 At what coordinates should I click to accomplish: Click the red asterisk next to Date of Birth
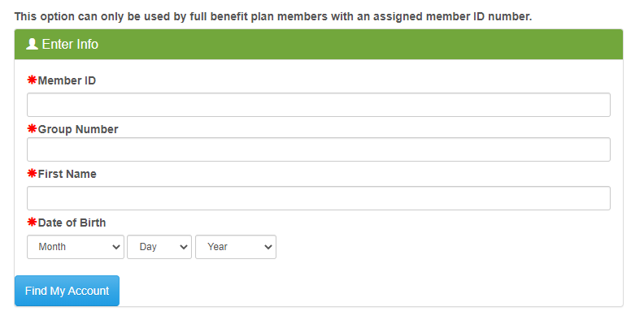[32, 223]
